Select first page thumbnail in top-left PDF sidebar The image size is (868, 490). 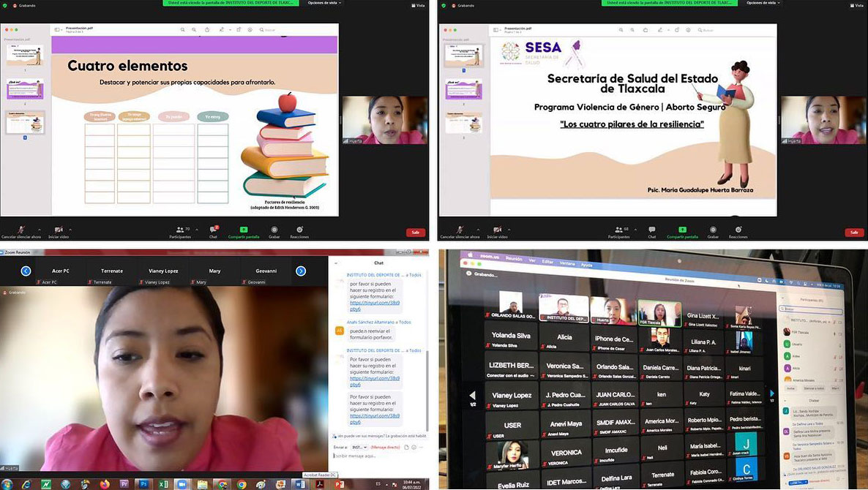(x=25, y=56)
